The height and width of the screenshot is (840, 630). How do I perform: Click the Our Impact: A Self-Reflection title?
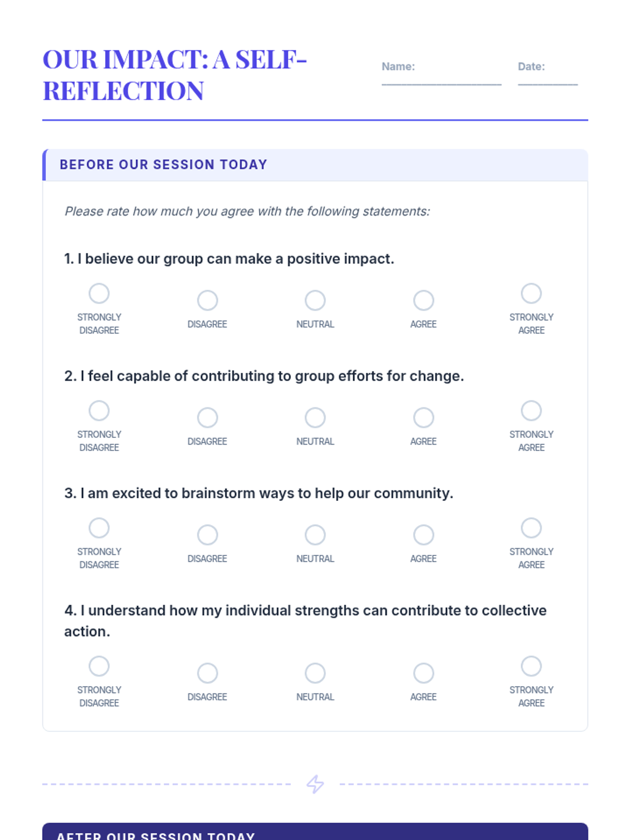click(175, 75)
